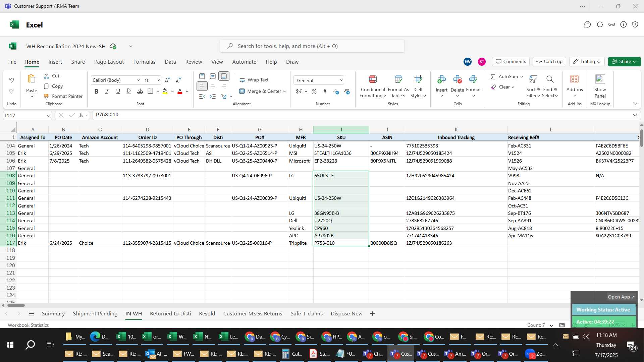
Task: Decrease decimal places icon
Action: pyautogui.click(x=347, y=91)
